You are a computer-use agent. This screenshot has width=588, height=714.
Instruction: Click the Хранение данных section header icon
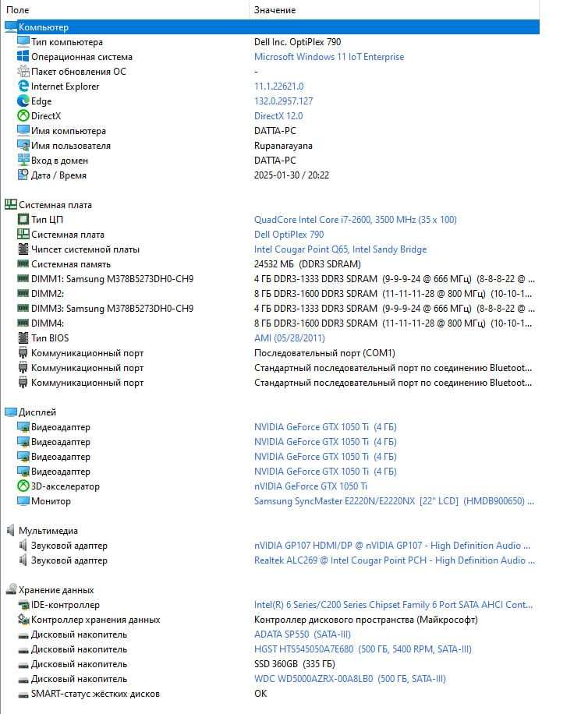[10, 590]
